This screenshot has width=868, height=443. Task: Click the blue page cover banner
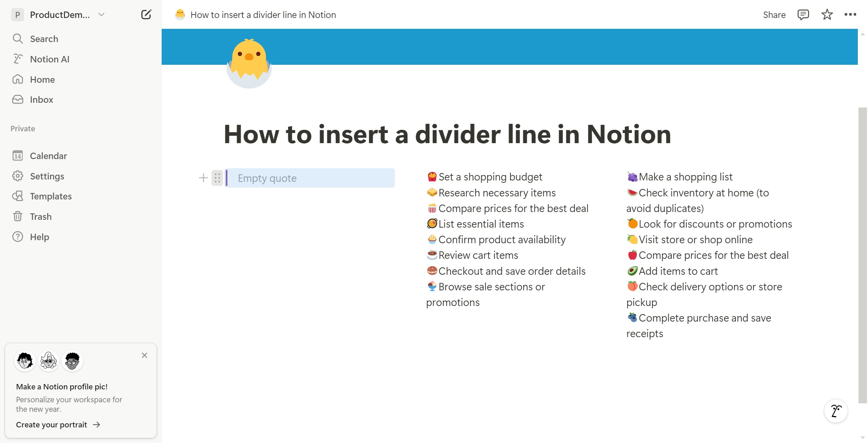[x=509, y=47]
